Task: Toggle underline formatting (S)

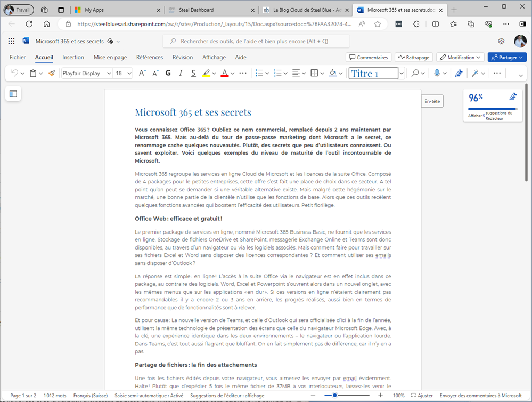Action: (x=193, y=73)
